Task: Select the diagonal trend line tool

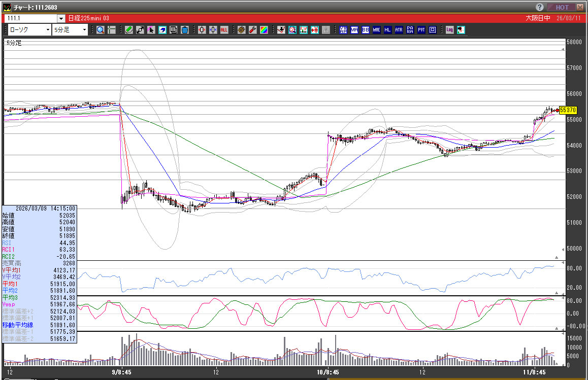Action: pos(140,30)
